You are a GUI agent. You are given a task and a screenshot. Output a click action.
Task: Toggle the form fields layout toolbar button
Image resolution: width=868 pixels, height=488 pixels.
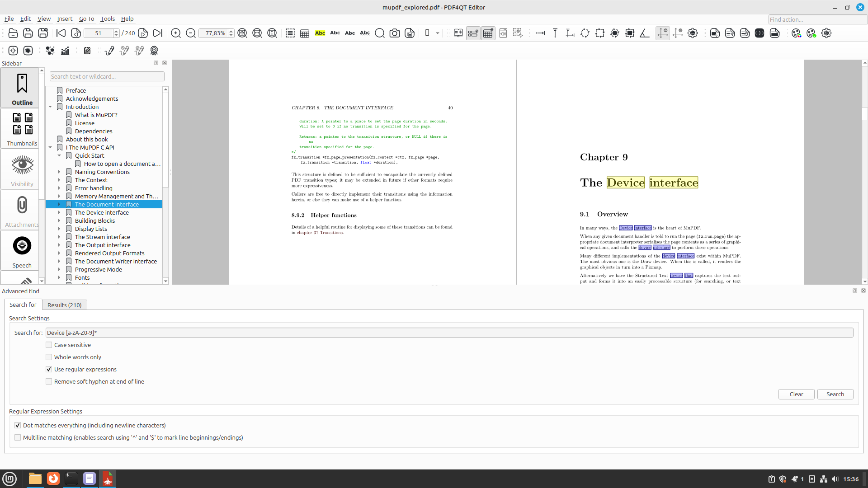[x=473, y=33]
